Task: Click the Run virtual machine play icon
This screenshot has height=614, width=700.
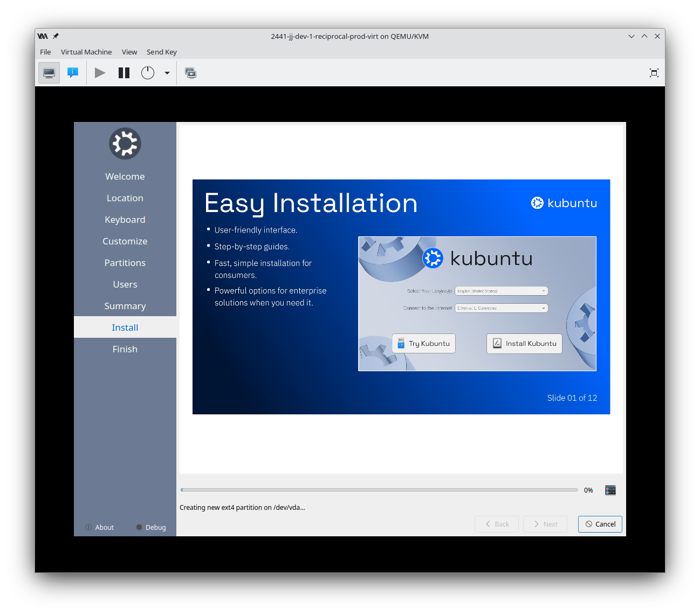Action: pyautogui.click(x=100, y=73)
